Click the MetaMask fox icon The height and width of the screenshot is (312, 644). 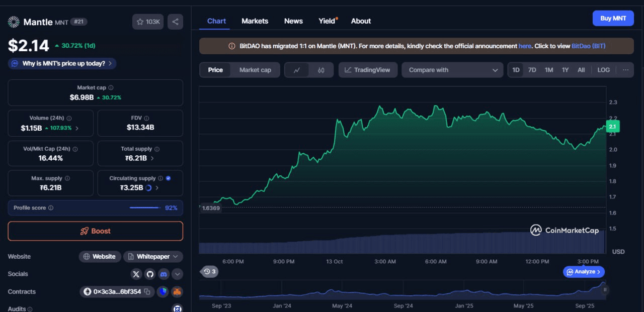[177, 291]
